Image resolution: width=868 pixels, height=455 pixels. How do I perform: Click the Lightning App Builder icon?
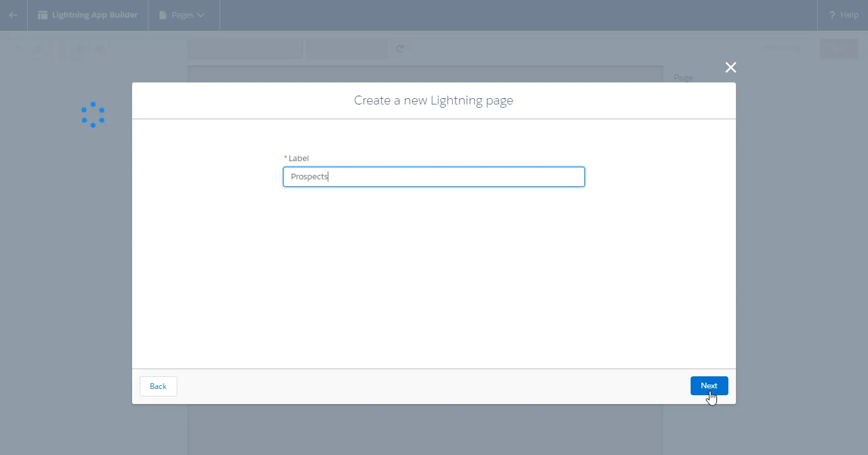coord(43,15)
